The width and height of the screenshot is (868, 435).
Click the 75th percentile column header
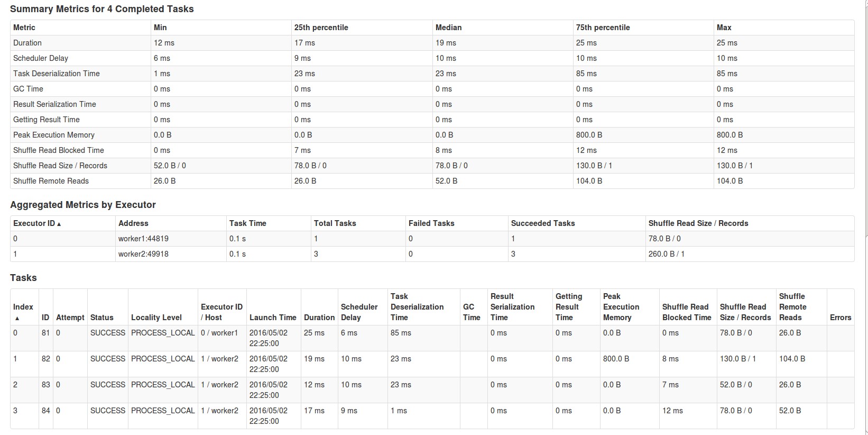[x=603, y=28]
